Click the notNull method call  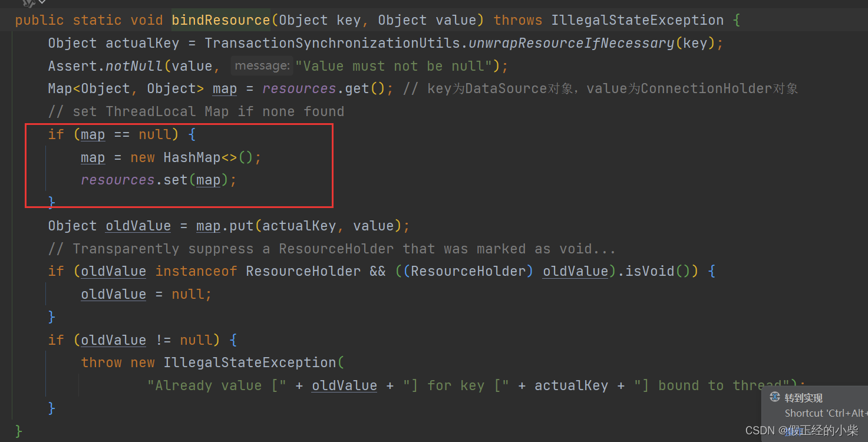click(134, 66)
